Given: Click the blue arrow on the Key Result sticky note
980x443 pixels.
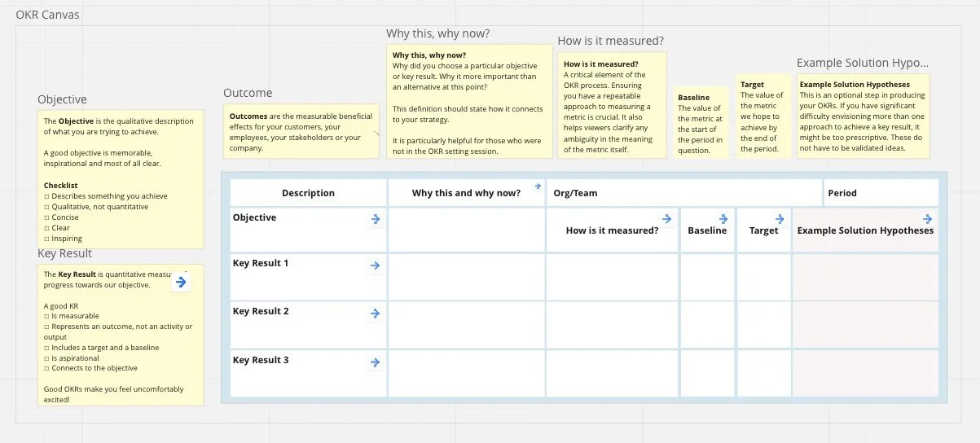Looking at the screenshot, I should click(182, 283).
